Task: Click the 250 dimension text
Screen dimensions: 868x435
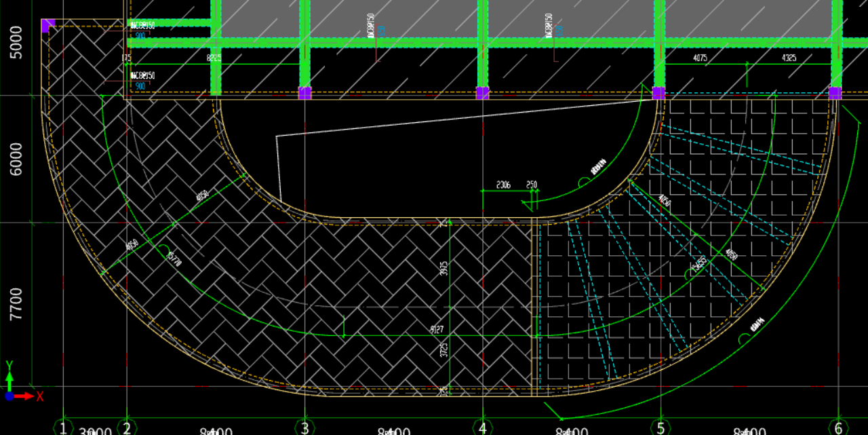Action: pos(532,185)
